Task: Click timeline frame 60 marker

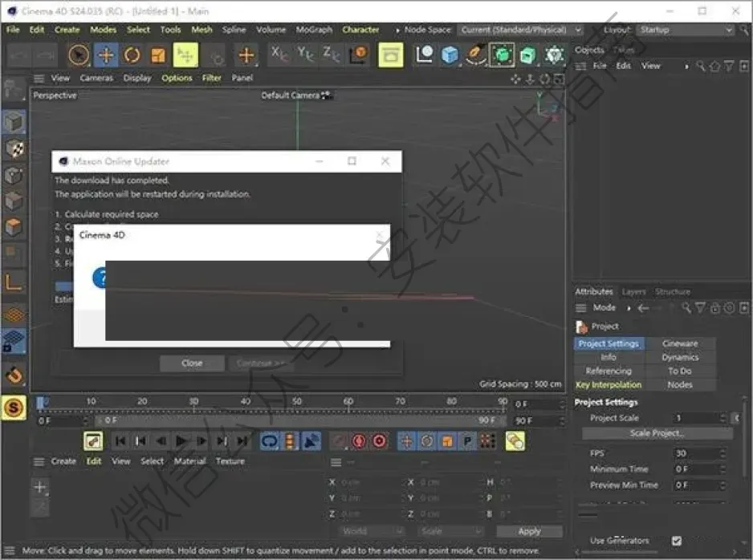Action: (348, 402)
